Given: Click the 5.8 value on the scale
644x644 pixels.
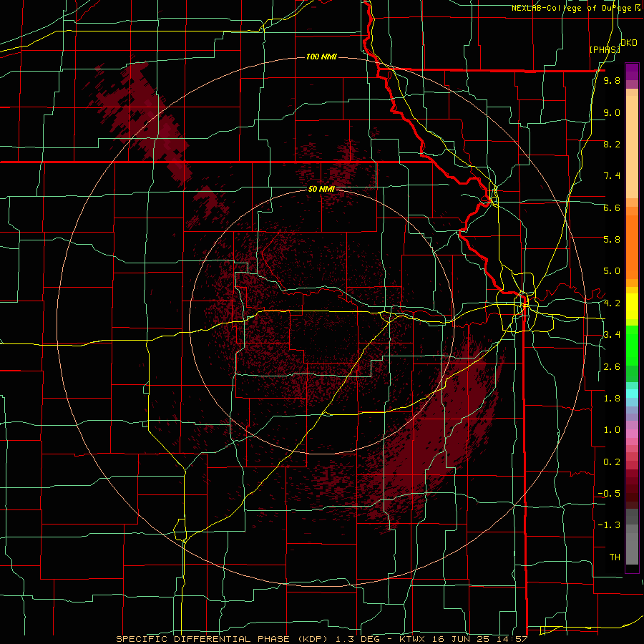Looking at the screenshot, I should coord(612,239).
